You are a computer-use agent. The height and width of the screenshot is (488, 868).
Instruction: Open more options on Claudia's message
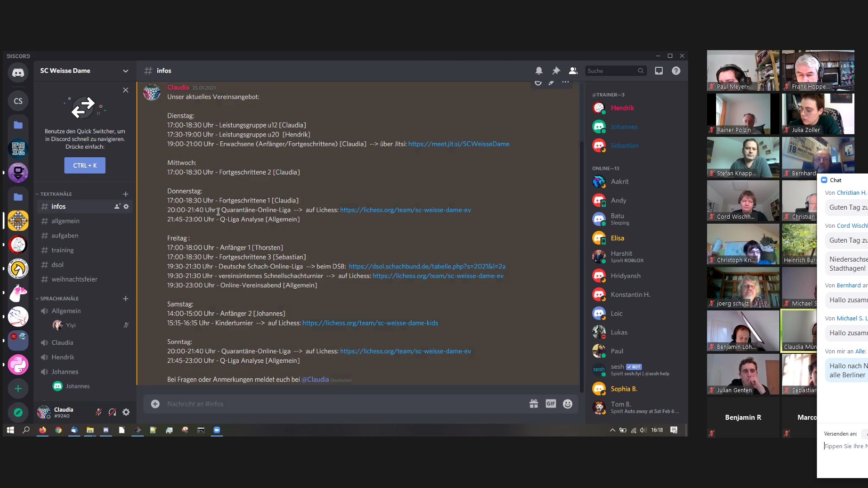click(566, 82)
